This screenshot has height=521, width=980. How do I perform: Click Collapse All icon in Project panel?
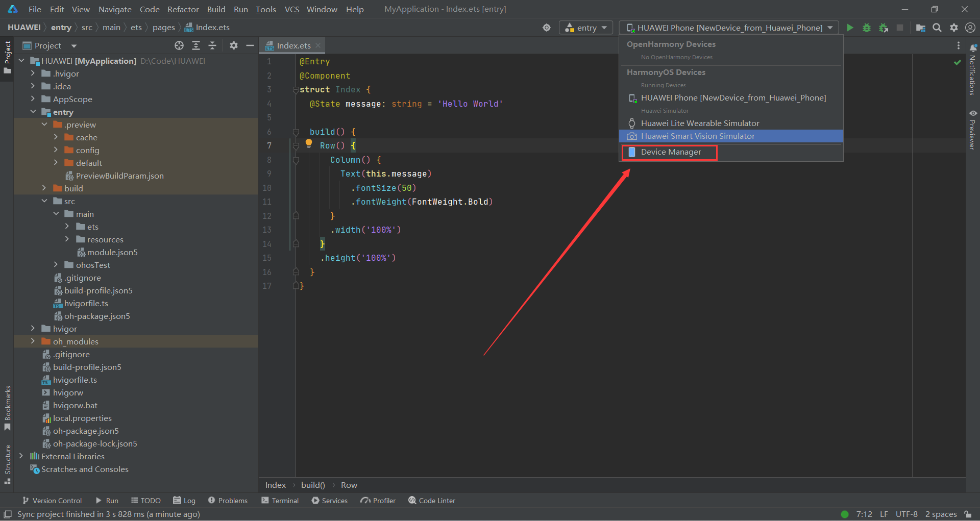pyautogui.click(x=212, y=45)
